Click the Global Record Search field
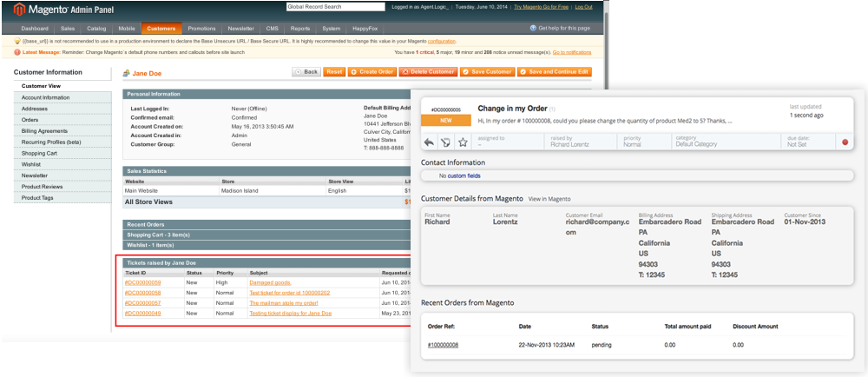Screen dimensions: 868x377 [332, 9]
